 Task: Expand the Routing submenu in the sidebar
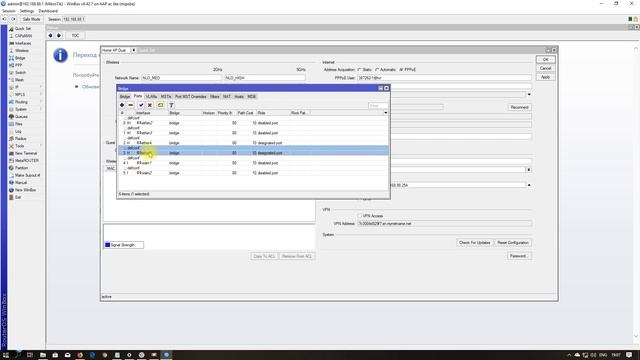tap(41, 102)
